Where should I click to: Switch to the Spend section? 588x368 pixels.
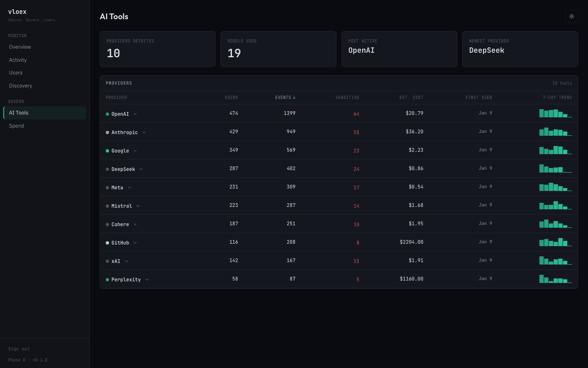coord(16,126)
